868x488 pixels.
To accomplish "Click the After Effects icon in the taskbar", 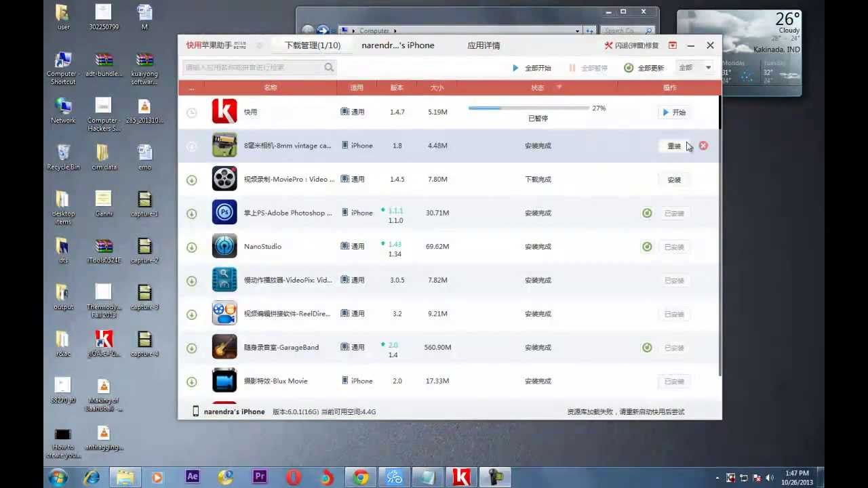I will coord(193,476).
